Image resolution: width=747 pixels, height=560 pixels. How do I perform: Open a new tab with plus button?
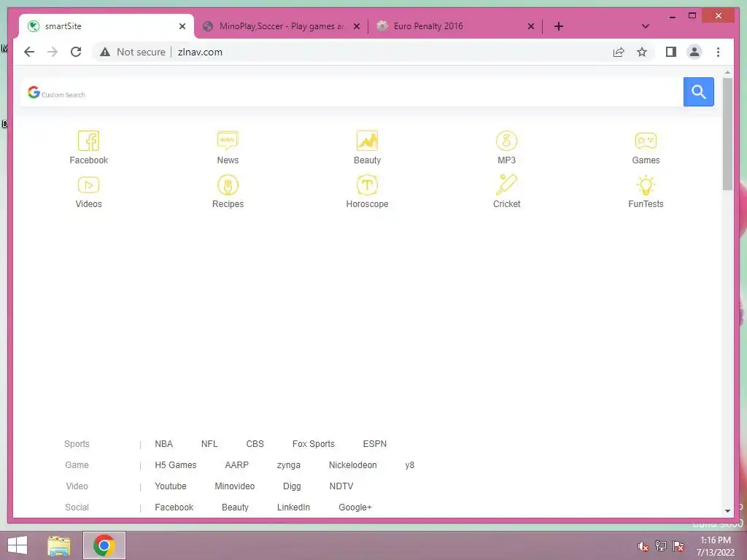coord(558,26)
